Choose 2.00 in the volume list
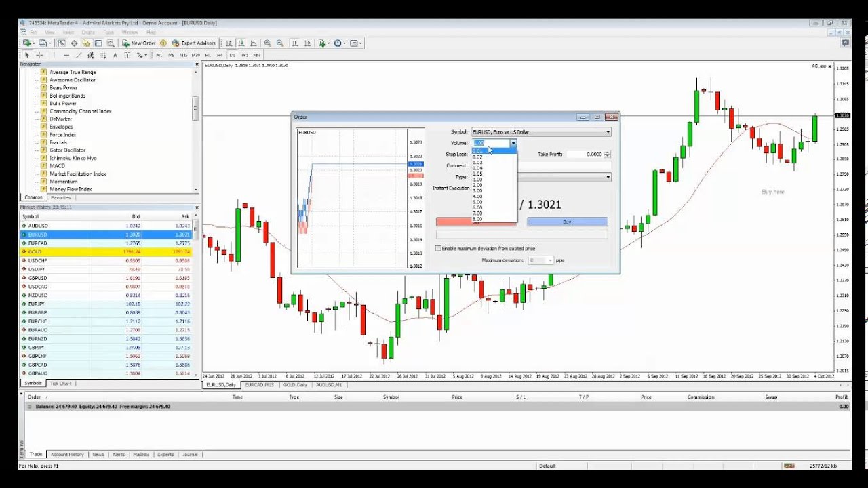Screen dimensions: 868x488 pyautogui.click(x=495, y=185)
